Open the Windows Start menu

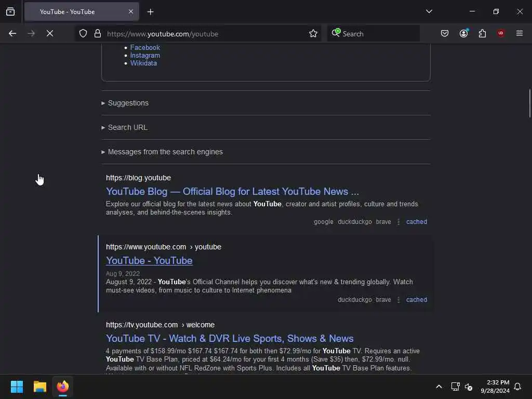point(17,387)
